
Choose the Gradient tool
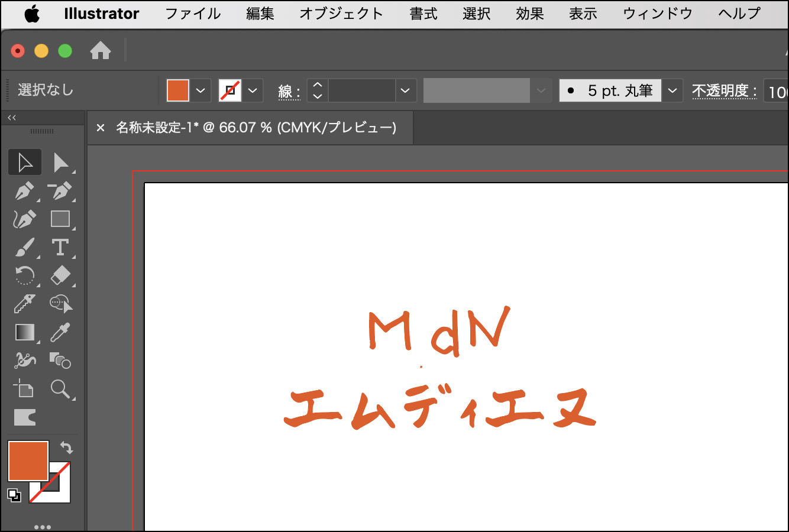pos(24,332)
